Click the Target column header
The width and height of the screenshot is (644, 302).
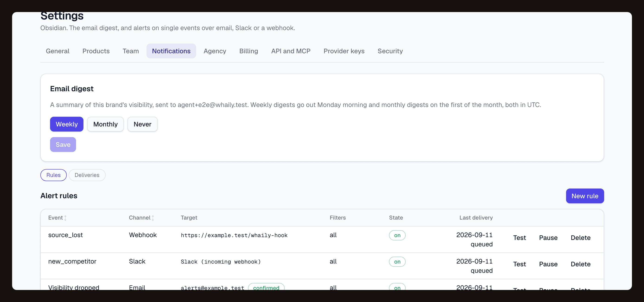pyautogui.click(x=189, y=218)
